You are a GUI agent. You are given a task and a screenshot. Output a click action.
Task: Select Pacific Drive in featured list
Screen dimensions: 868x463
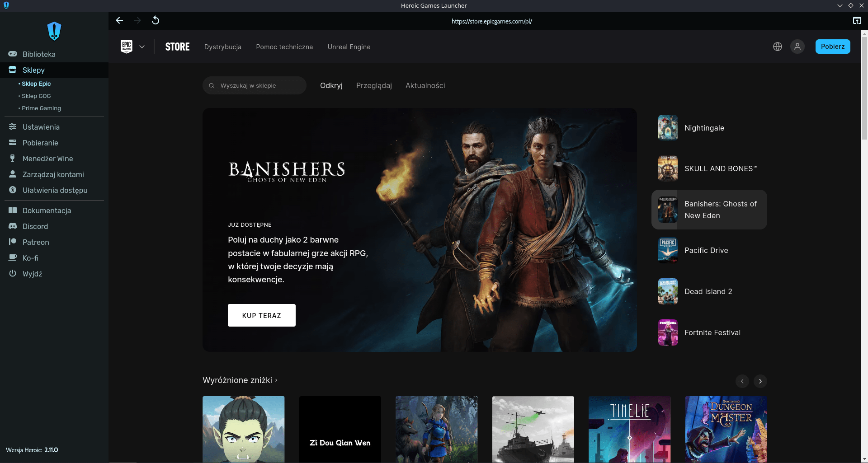tap(709, 250)
